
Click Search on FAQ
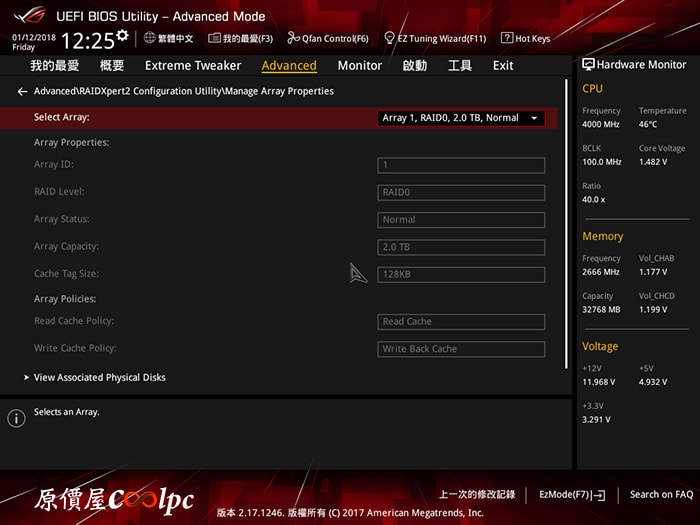(661, 495)
